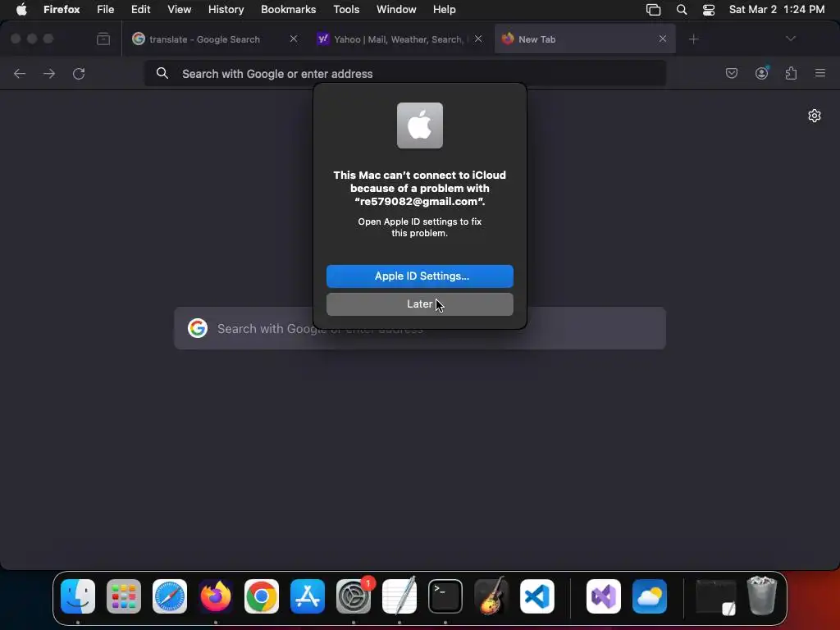
Task: Open Visual Studio from the Dock
Action: click(x=604, y=596)
